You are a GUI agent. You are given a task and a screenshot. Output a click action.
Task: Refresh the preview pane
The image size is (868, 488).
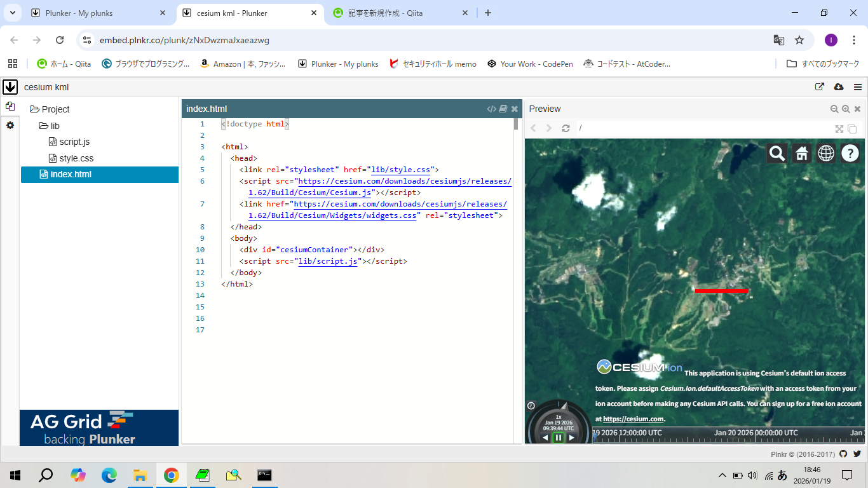click(566, 128)
